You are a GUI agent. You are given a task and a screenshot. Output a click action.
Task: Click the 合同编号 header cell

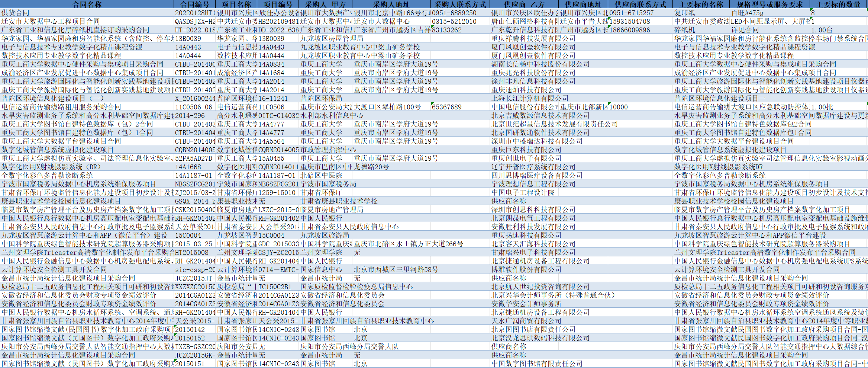pos(195,4)
